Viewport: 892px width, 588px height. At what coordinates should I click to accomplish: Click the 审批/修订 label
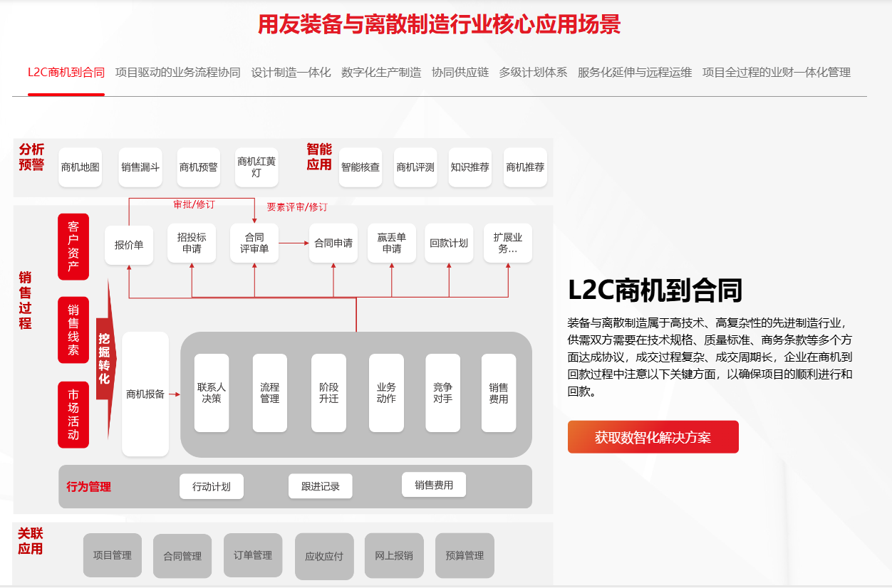[194, 204]
